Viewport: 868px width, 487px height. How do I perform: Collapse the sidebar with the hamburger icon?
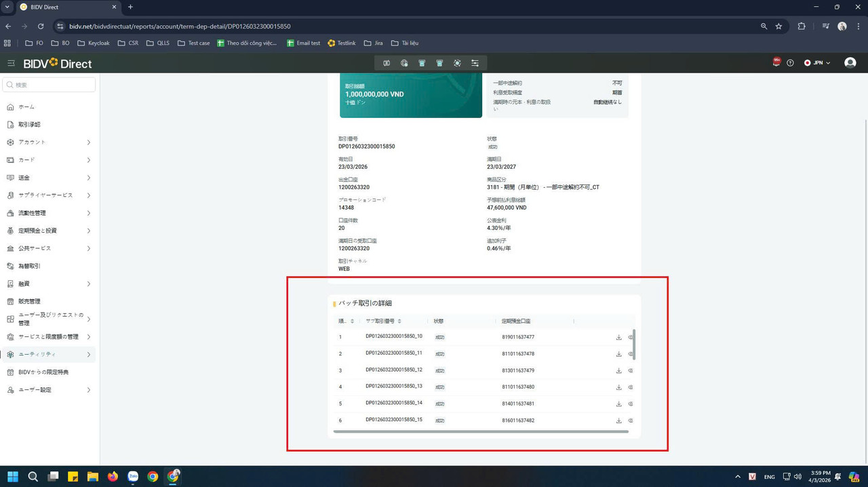pyautogui.click(x=11, y=63)
